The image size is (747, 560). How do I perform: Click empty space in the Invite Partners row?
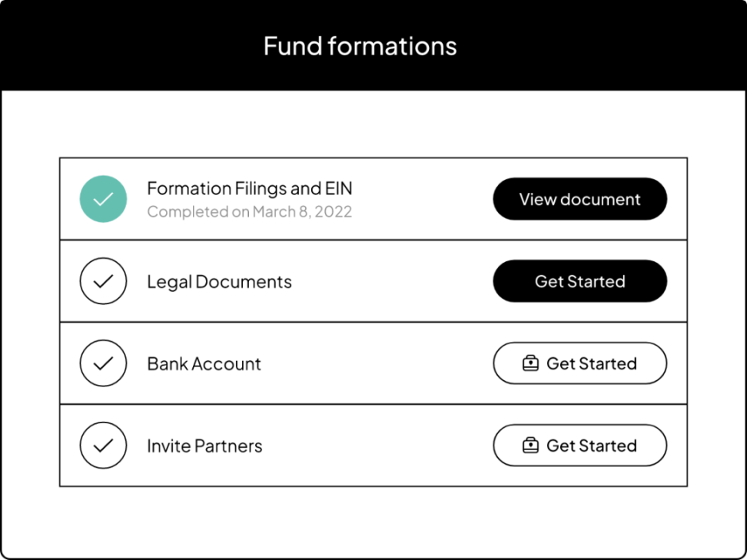pyautogui.click(x=377, y=446)
